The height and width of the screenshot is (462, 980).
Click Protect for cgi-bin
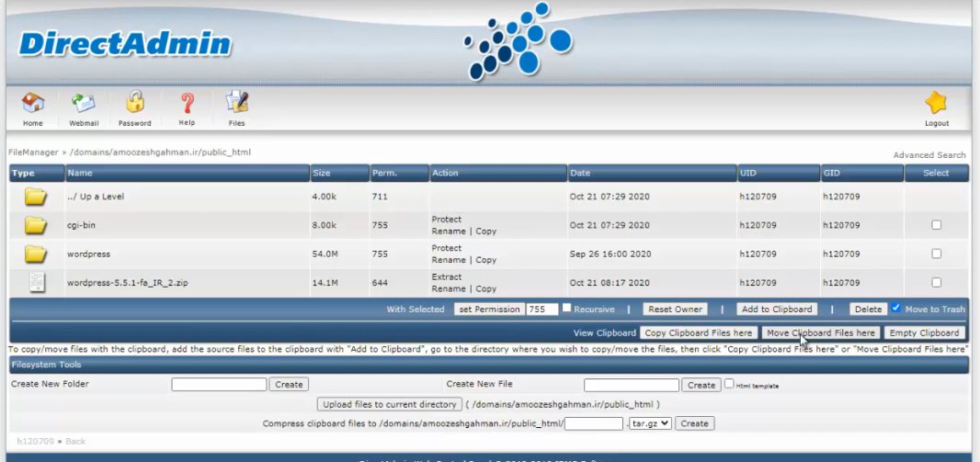click(446, 220)
